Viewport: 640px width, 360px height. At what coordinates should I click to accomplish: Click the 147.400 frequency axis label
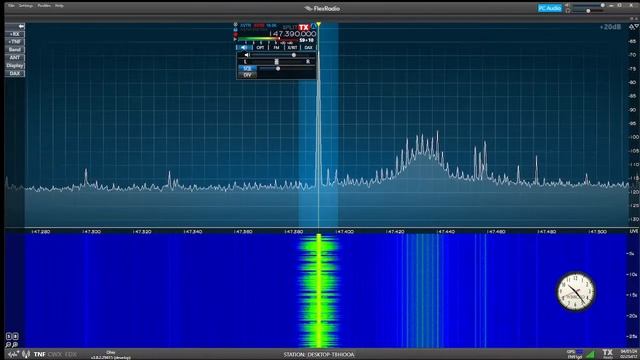344,231
